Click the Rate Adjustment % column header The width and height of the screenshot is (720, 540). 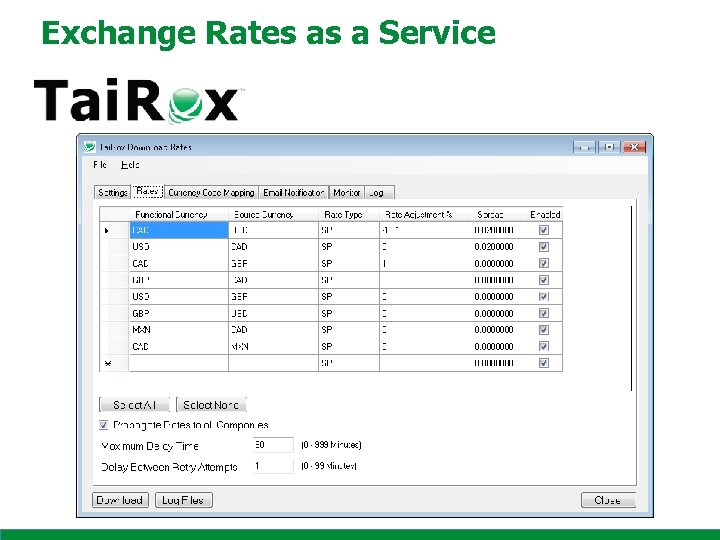[x=425, y=214]
